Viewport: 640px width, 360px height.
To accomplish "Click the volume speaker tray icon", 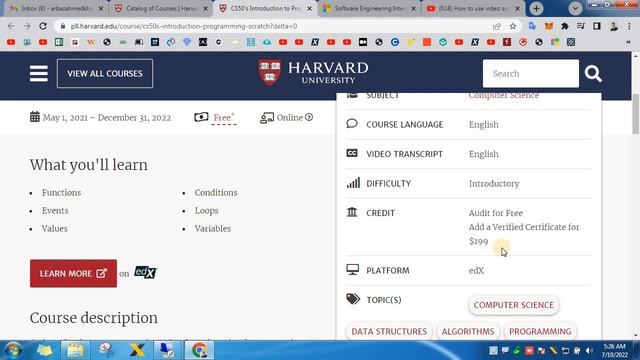I will click(x=589, y=351).
